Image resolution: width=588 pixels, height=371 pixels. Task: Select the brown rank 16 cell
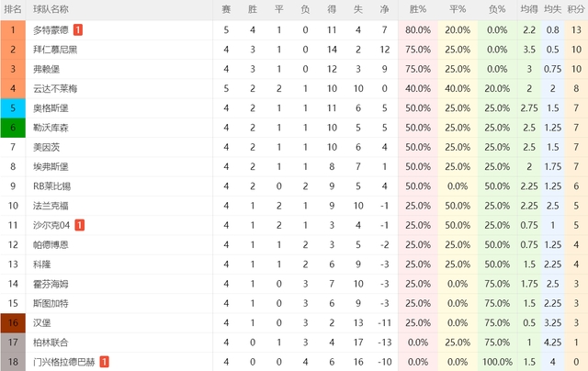point(13,322)
